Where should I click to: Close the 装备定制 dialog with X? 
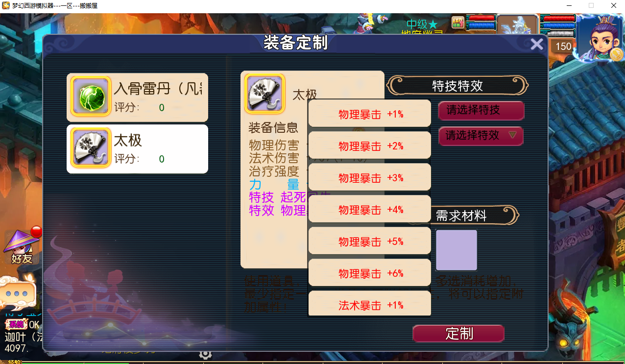[x=537, y=45]
